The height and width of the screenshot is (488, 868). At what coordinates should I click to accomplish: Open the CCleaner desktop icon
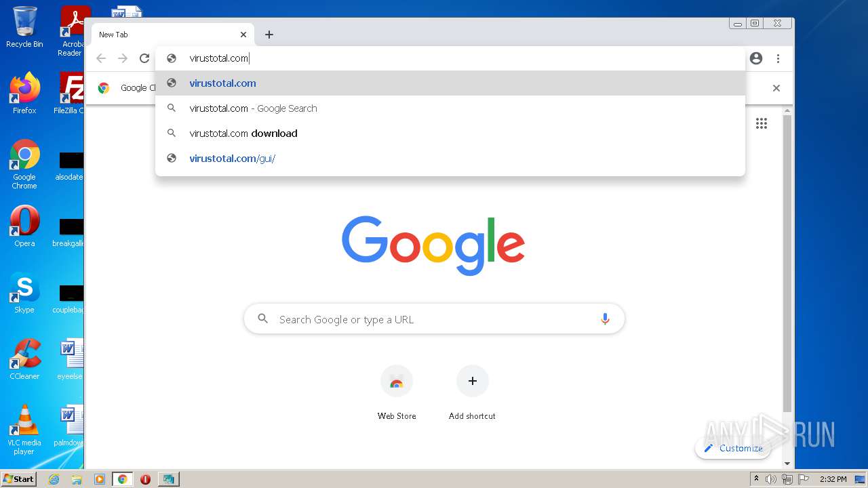pos(24,359)
